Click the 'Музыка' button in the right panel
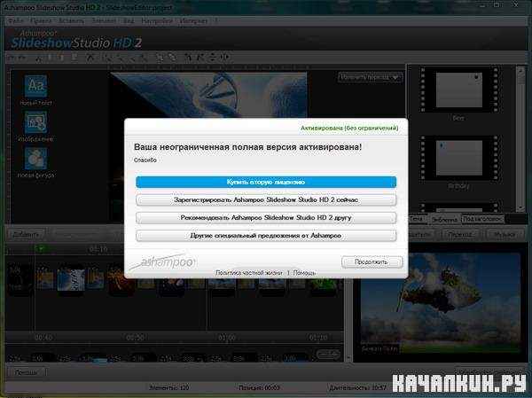The width and height of the screenshot is (532, 398). (505, 234)
